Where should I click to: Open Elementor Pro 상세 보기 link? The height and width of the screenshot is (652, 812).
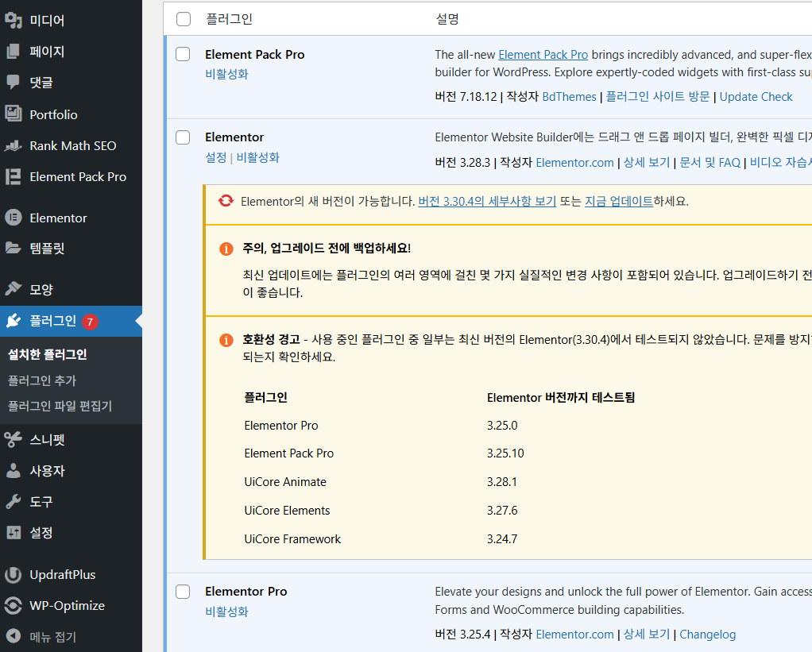coord(646,635)
